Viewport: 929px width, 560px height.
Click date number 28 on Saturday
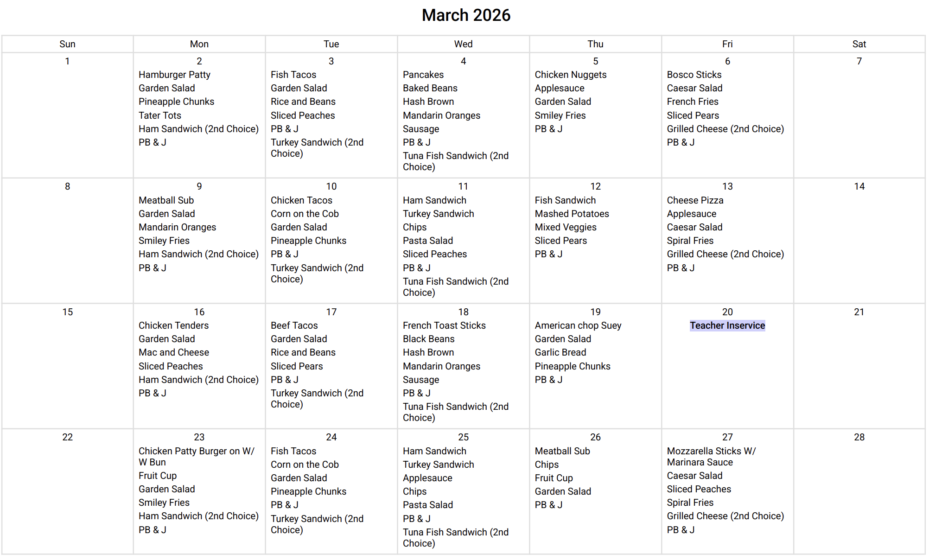[x=859, y=437]
